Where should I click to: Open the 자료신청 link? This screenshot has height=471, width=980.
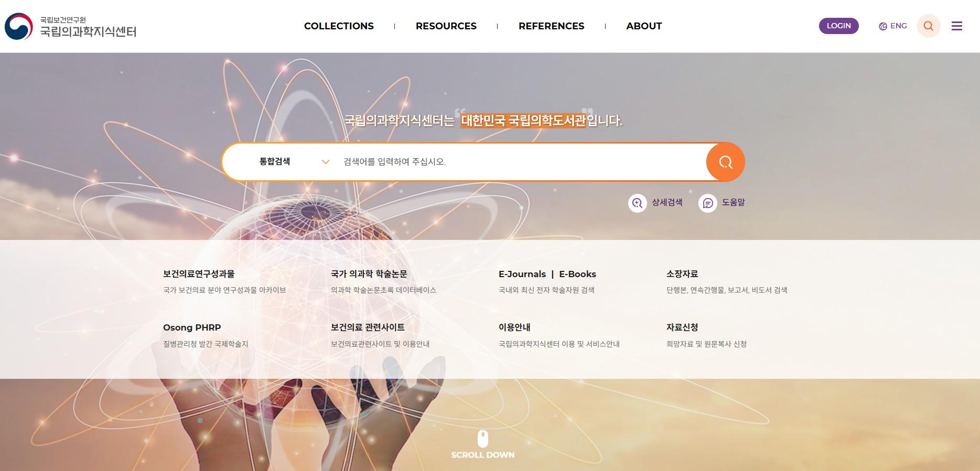tap(682, 327)
